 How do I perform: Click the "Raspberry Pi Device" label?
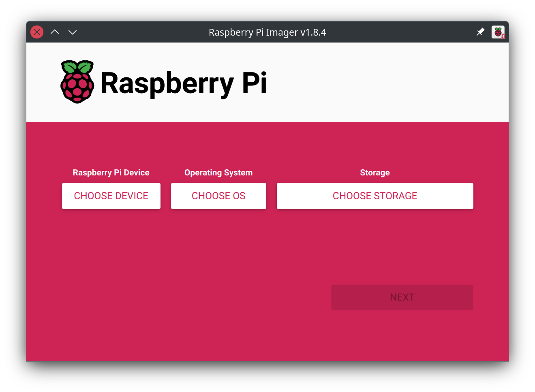[111, 173]
